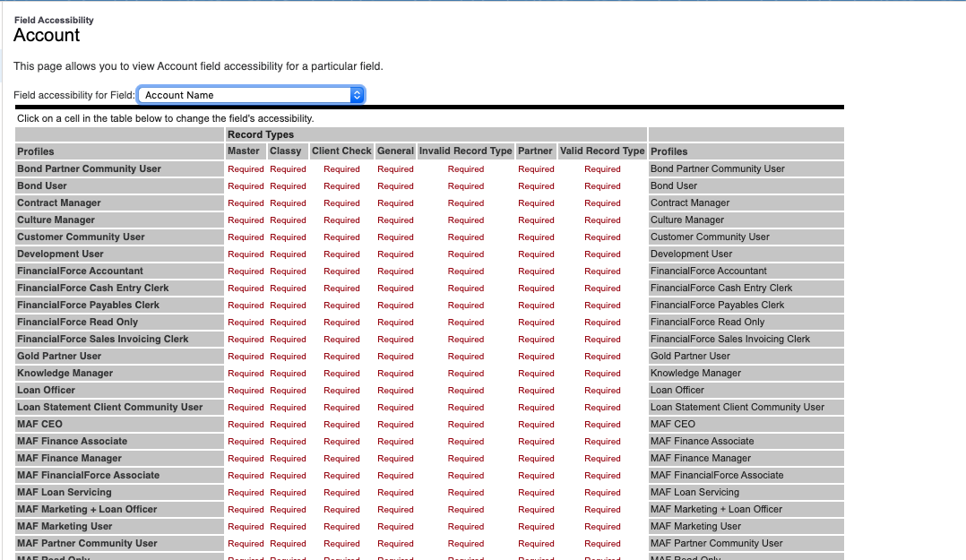Viewport: 966px width, 560px height.
Task: Click Partner Required cell for Bond Partner Community User
Action: coord(536,168)
